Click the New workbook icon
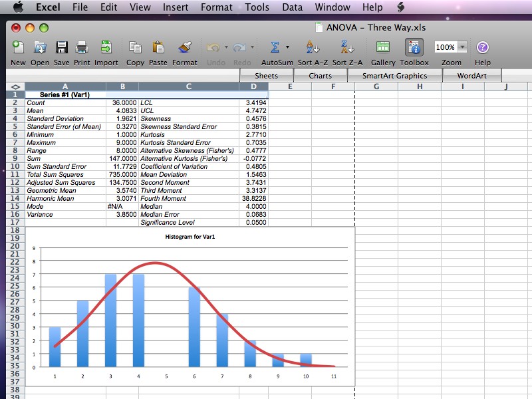Screen dimensions: 532x399 [18, 48]
